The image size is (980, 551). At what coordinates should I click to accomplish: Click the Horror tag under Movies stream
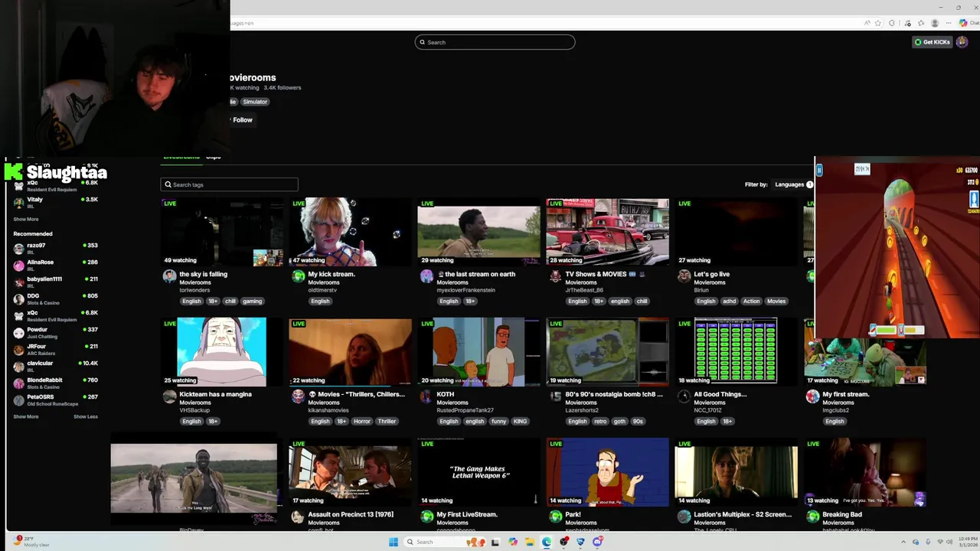(x=362, y=422)
